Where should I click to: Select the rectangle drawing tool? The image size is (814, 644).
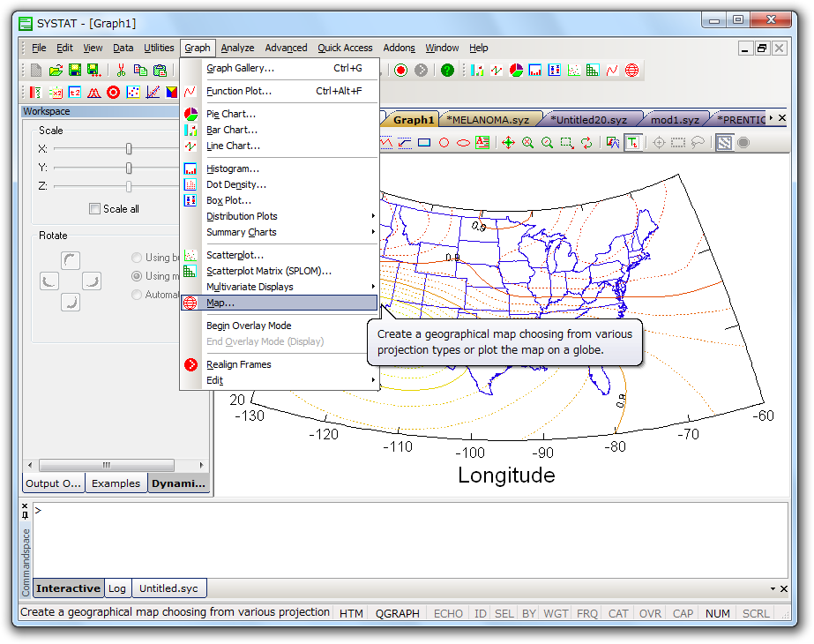pyautogui.click(x=424, y=142)
